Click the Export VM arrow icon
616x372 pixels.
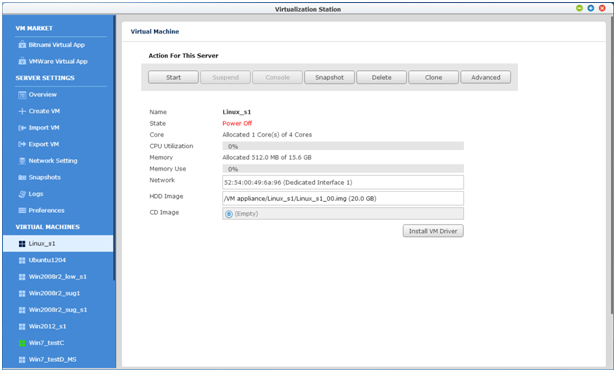(x=22, y=144)
